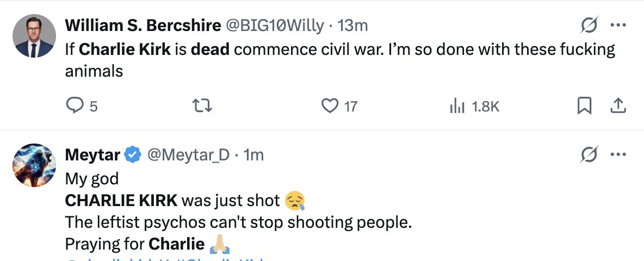Open Meytar's lion profile picture

coord(34,165)
